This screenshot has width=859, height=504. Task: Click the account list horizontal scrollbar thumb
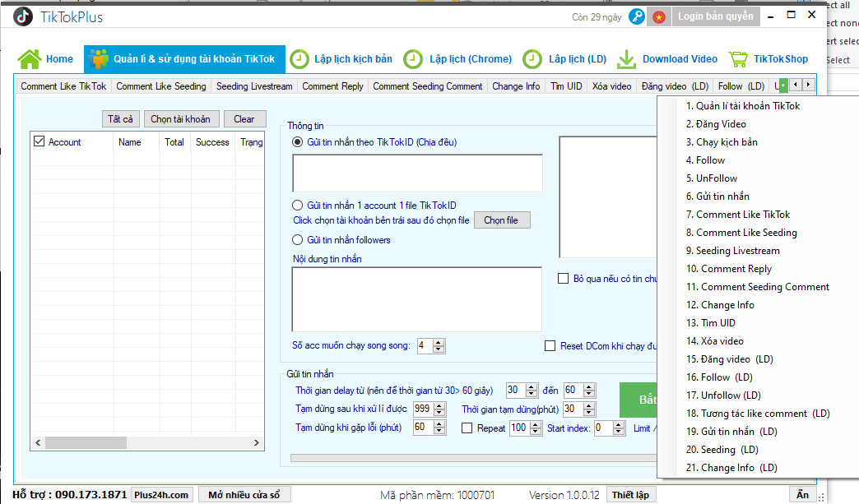point(86,442)
